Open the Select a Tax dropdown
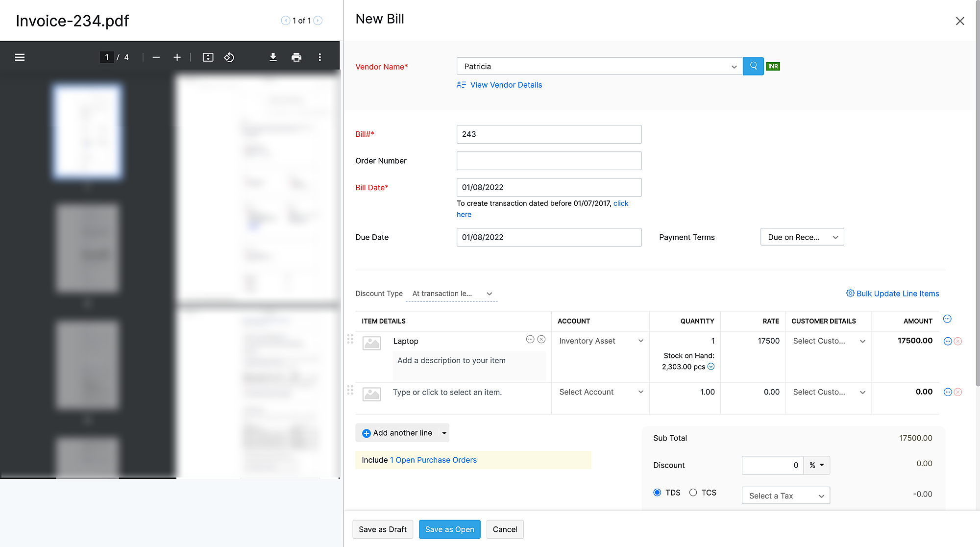 785,496
